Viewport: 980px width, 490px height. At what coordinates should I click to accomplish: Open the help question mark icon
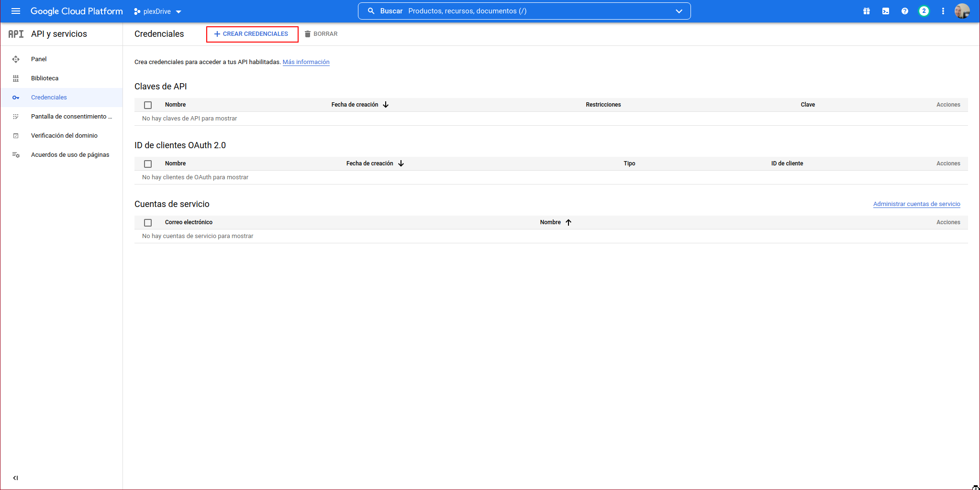(904, 11)
